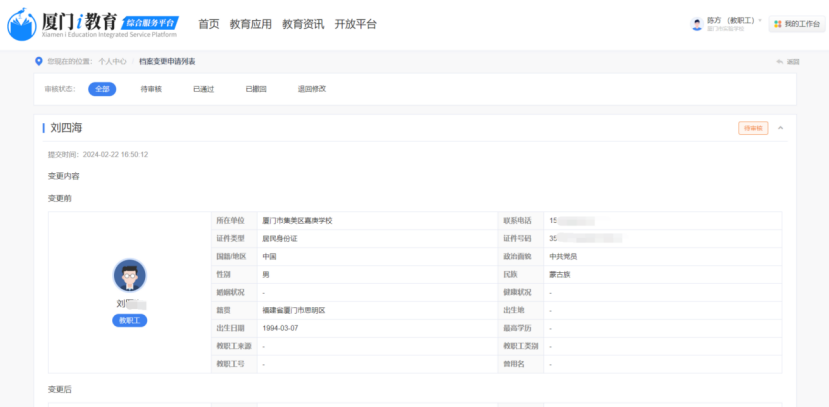
Task: Open the 教育应用 navigation menu
Action: [250, 24]
